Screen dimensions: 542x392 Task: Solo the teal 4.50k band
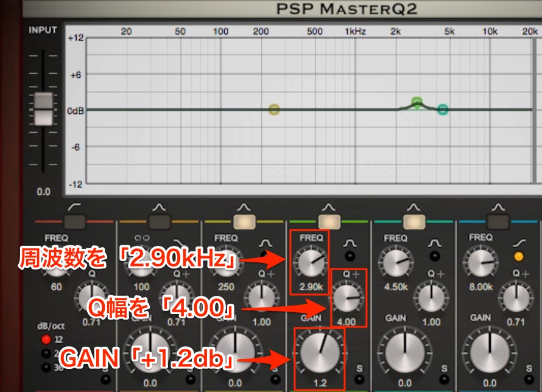point(444,380)
